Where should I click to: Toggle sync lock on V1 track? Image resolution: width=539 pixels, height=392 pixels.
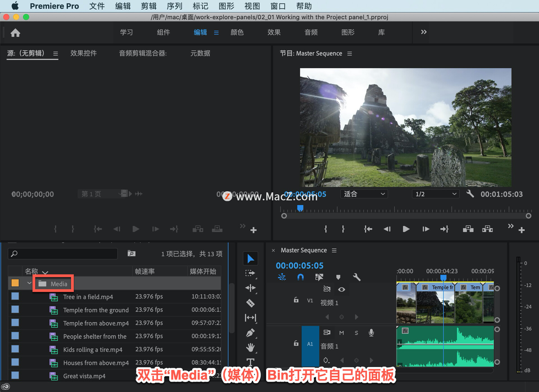[327, 289]
